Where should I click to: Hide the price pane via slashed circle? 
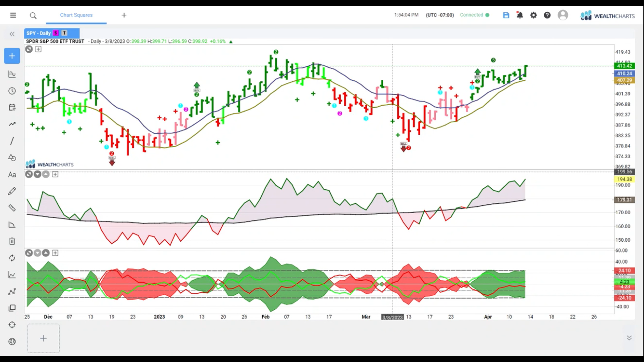pyautogui.click(x=29, y=49)
